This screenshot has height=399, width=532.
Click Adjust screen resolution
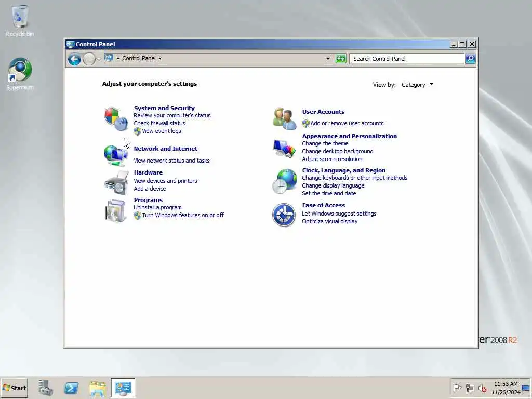(x=332, y=159)
